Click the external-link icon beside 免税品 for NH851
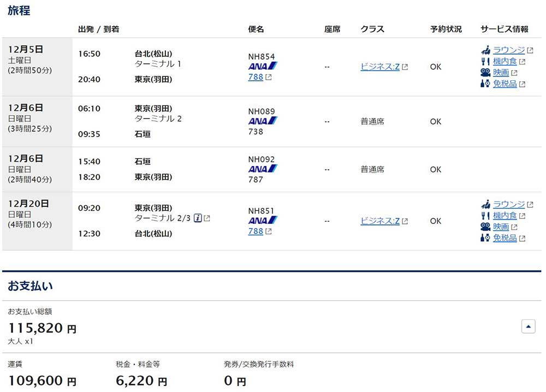 [521, 238]
